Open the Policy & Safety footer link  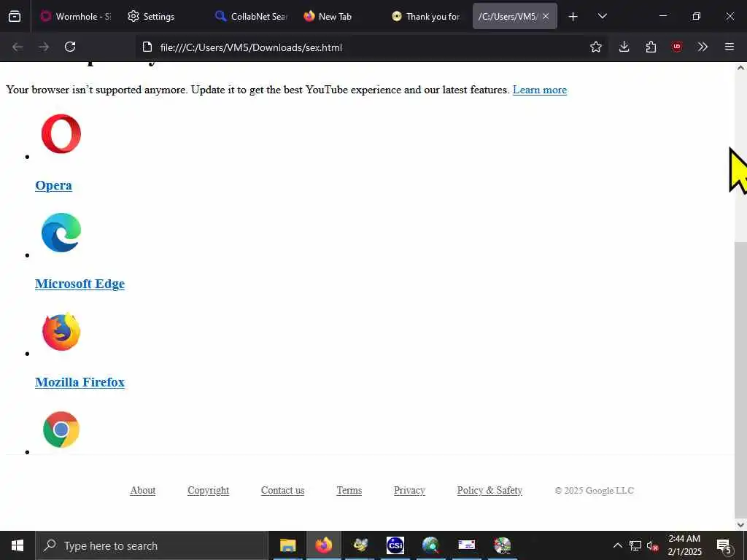click(x=489, y=491)
